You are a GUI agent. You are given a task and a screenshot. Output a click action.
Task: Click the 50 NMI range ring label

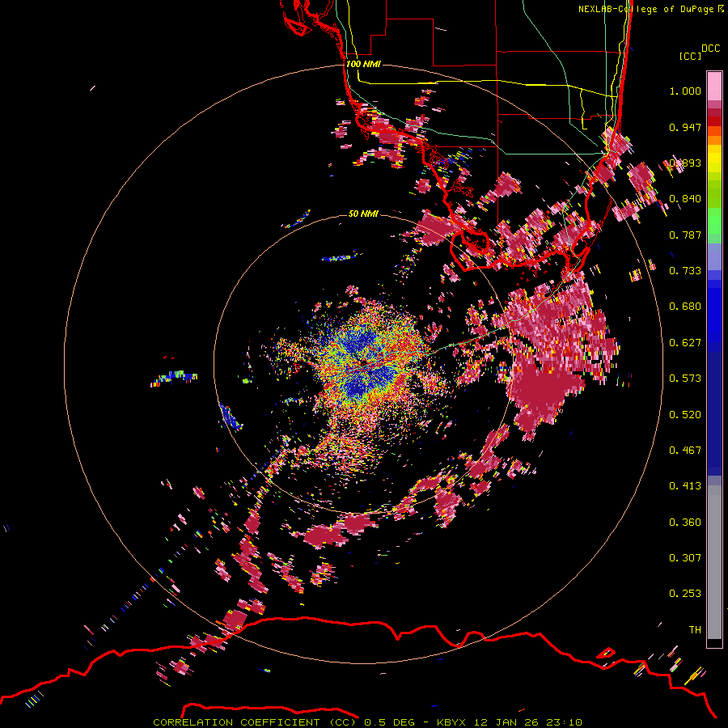[363, 214]
